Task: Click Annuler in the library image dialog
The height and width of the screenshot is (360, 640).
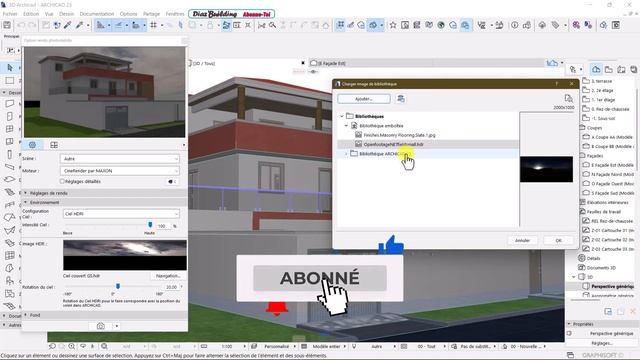Action: click(x=522, y=240)
